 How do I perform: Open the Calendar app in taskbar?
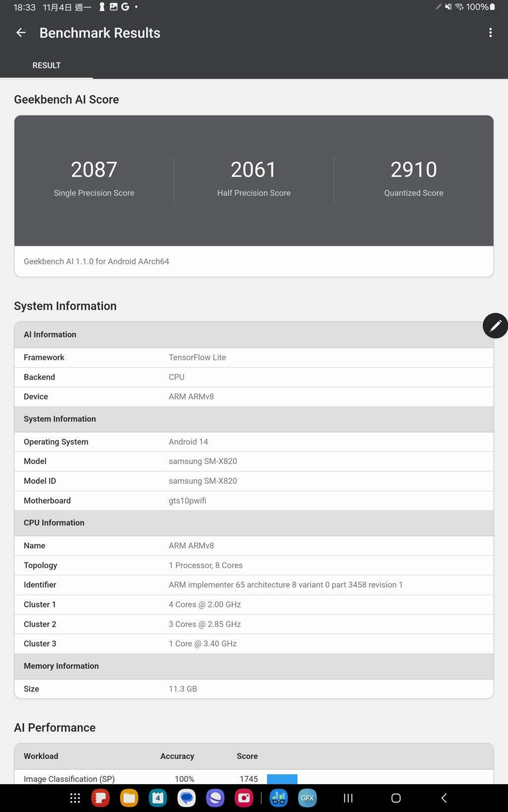[x=158, y=798]
